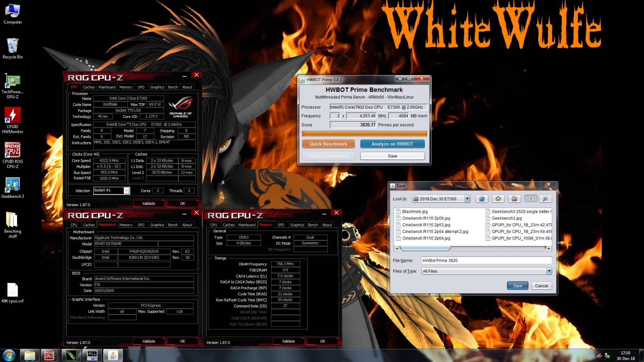The image size is (644, 362).
Task: Select Cinebench R115 2p64.jpg file
Action: point(423,238)
